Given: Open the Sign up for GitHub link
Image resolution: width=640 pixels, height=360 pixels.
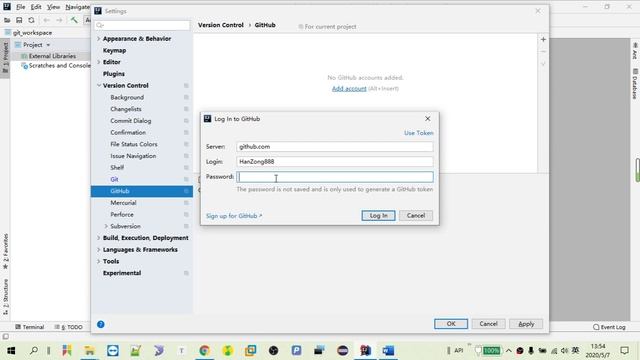Looking at the screenshot, I should 234,216.
